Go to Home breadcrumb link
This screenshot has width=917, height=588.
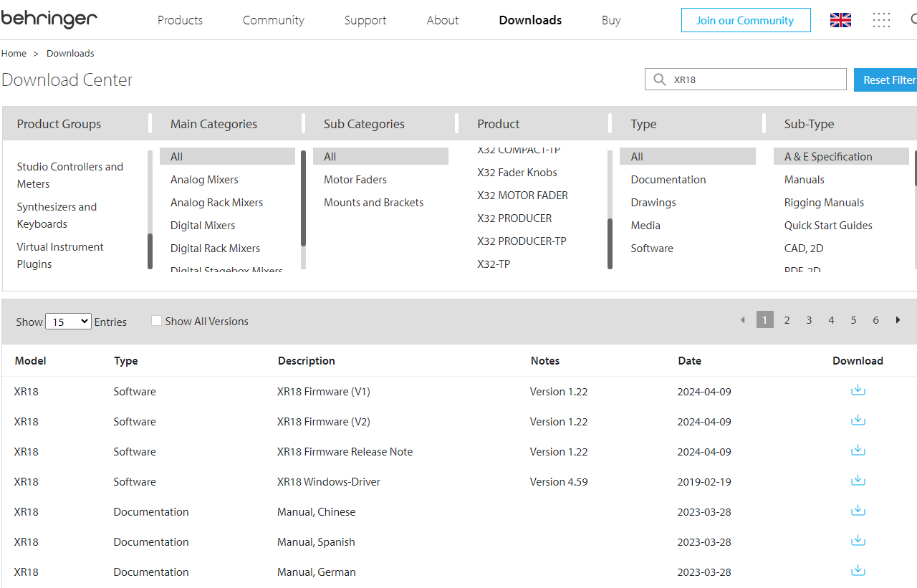[14, 53]
